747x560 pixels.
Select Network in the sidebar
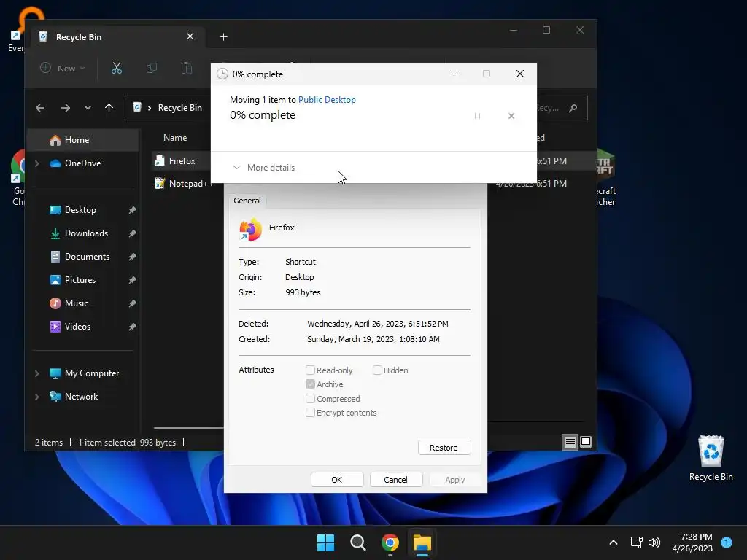click(74, 397)
